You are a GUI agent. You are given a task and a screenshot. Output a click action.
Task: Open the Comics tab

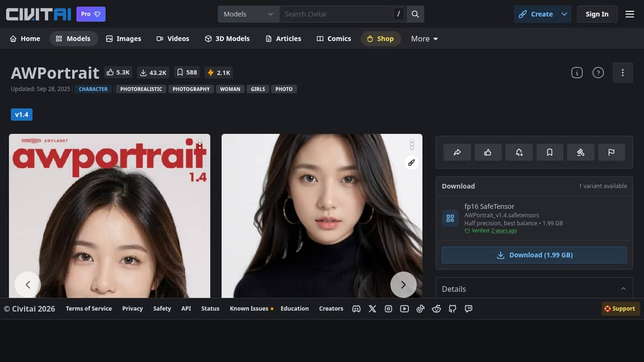pyautogui.click(x=334, y=39)
